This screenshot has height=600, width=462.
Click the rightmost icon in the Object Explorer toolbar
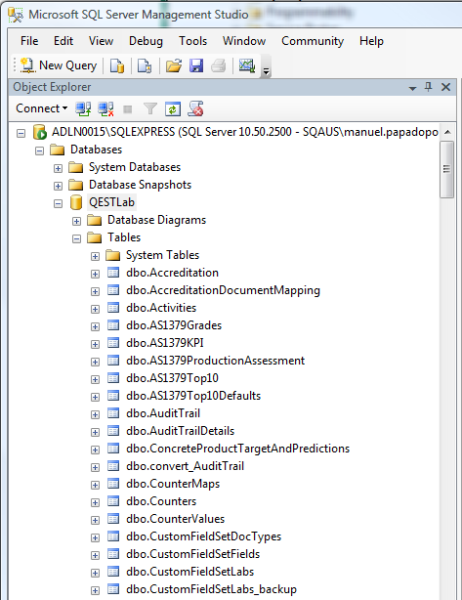196,109
